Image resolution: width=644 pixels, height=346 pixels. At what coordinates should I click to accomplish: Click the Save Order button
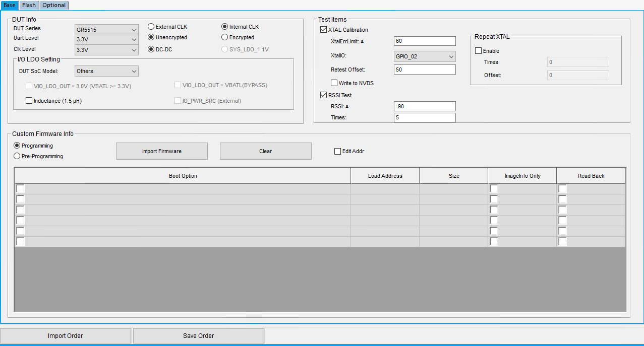tap(198, 336)
